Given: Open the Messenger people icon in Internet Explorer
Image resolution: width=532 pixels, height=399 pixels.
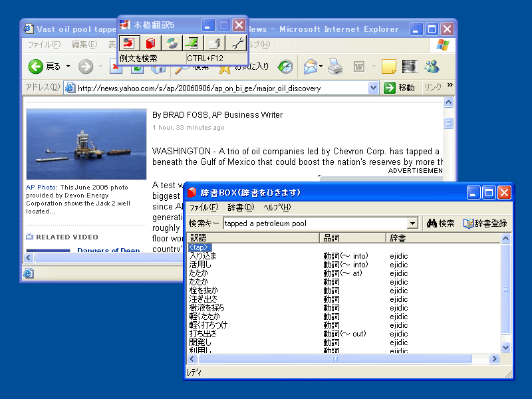Looking at the screenshot, I should [432, 66].
